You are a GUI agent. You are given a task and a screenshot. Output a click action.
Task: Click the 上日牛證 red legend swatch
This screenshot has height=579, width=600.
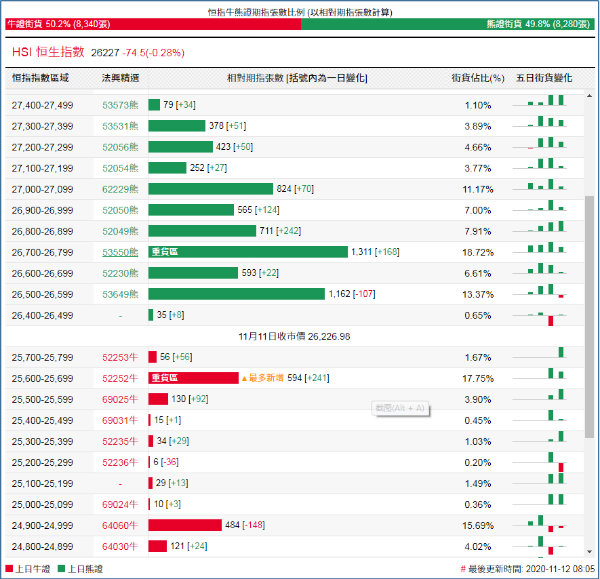[x=9, y=569]
